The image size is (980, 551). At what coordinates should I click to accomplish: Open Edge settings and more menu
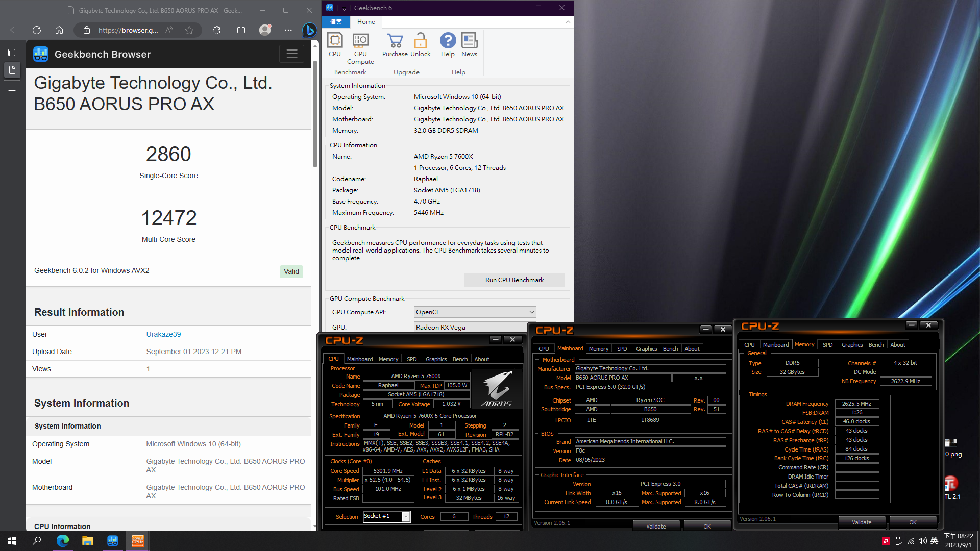[x=288, y=30]
